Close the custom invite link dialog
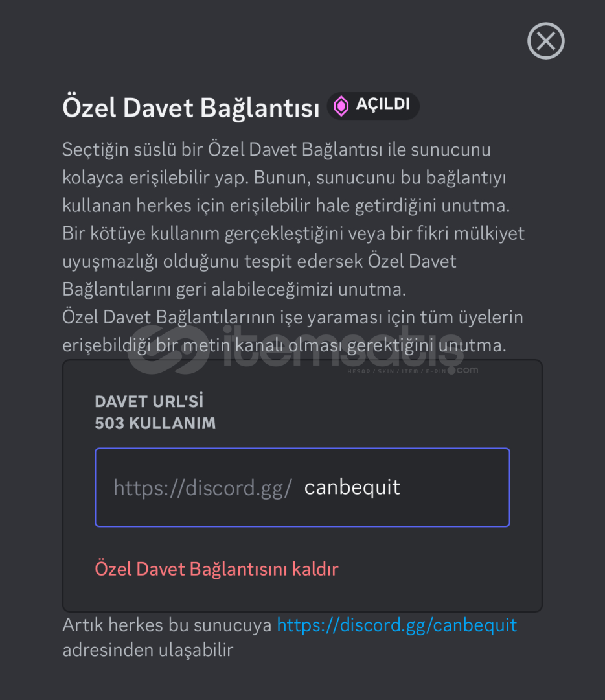The height and width of the screenshot is (700, 605). click(546, 41)
